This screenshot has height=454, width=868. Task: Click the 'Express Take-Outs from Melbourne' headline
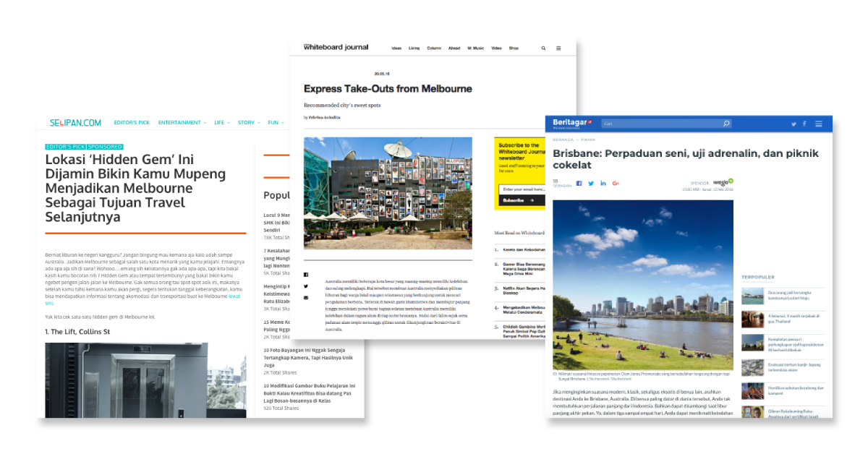(388, 89)
